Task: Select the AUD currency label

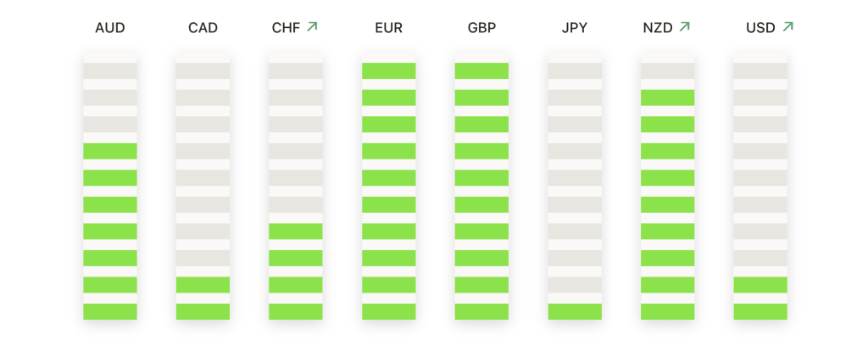Action: pos(110,28)
